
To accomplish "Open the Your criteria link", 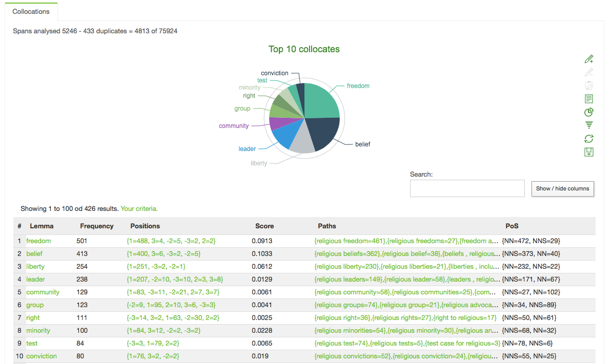I will tap(139, 209).
